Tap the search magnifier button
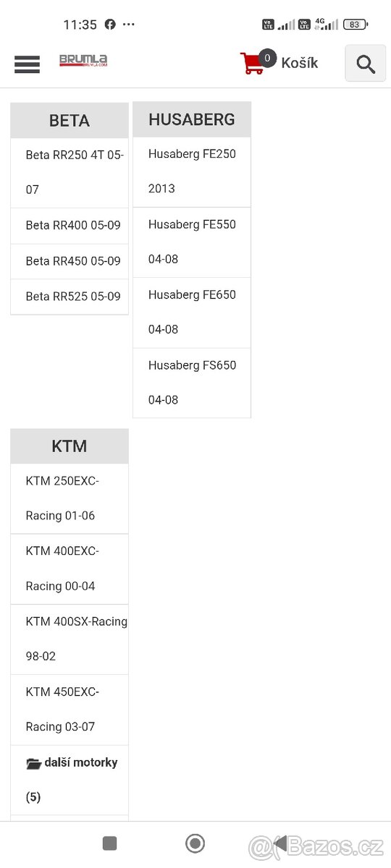 [366, 64]
